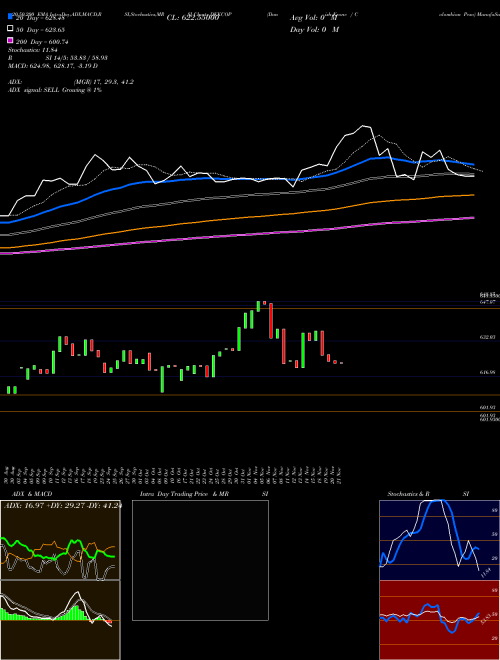
Task: Click the 647.97 price axis label
Action: (487, 302)
